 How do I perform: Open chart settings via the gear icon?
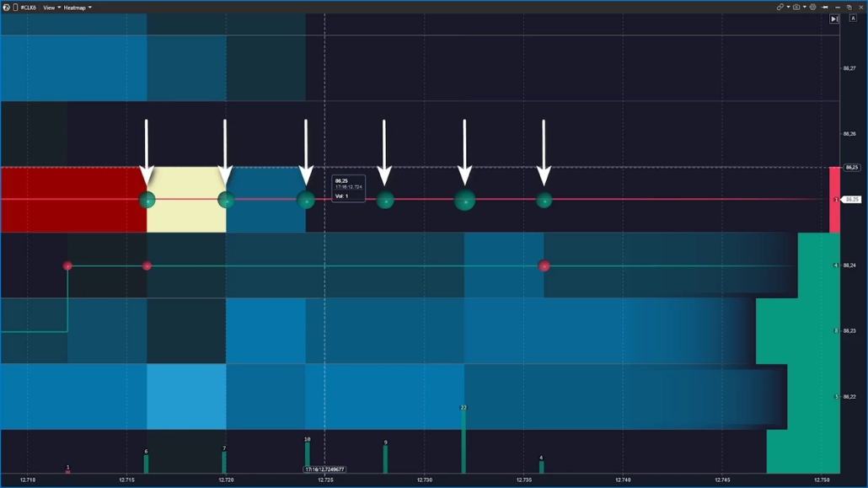coord(812,7)
